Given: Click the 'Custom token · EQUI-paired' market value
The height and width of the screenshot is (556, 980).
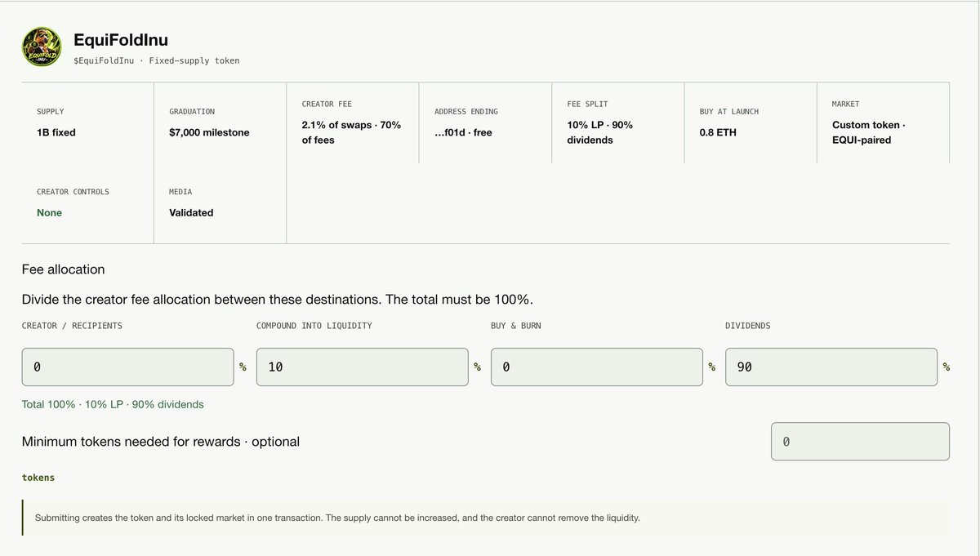Looking at the screenshot, I should pos(869,132).
